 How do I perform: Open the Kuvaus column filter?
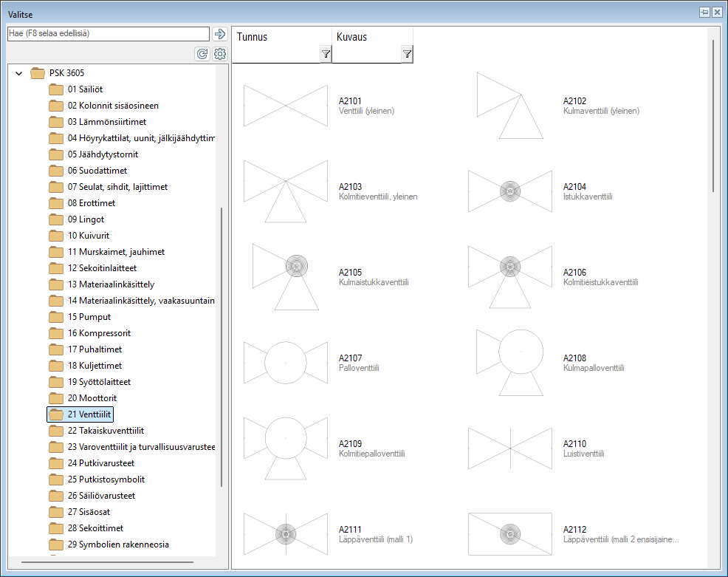pyautogui.click(x=407, y=55)
